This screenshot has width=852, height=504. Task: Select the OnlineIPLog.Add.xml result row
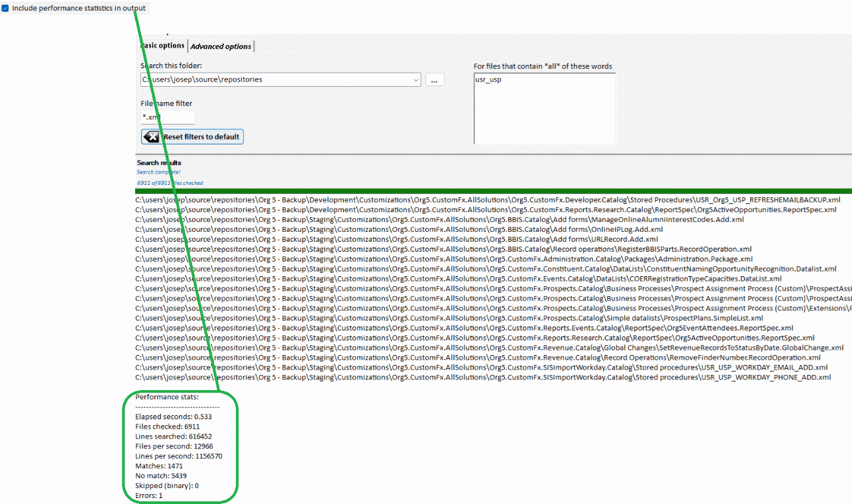pyautogui.click(x=399, y=229)
